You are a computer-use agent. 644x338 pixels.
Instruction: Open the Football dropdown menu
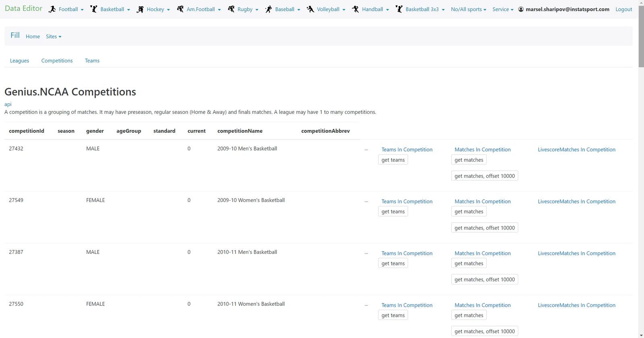pyautogui.click(x=71, y=9)
